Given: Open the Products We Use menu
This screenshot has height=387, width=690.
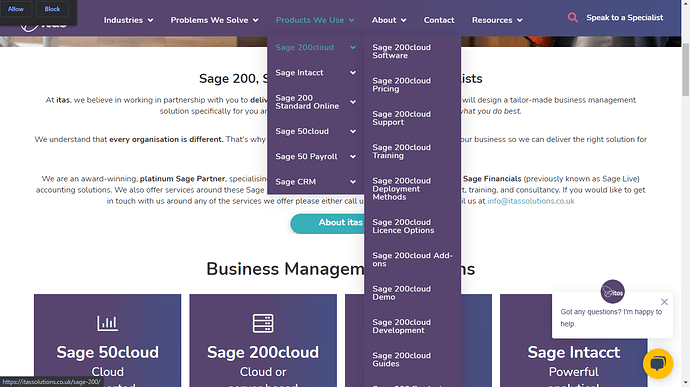Looking at the screenshot, I should [315, 20].
